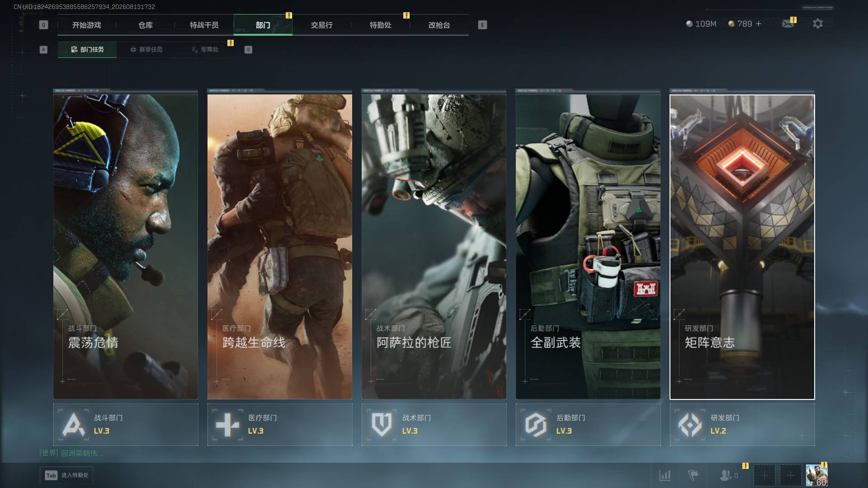Screen dimensions: 868x488
Task: Click the E key hint icon
Action: [x=482, y=25]
